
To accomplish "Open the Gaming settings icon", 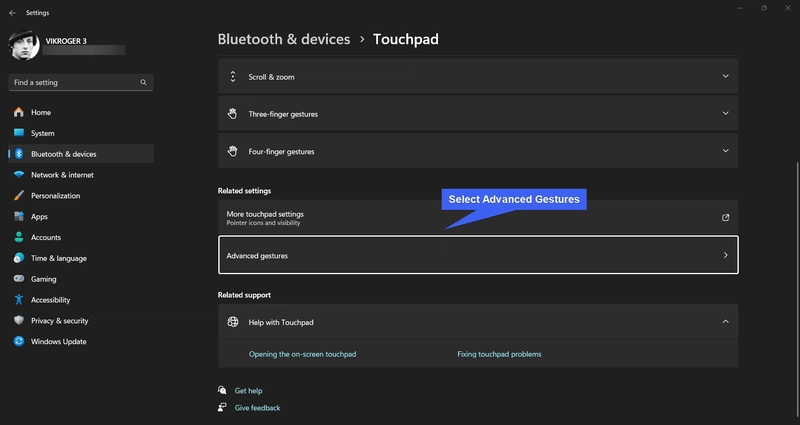I will 18,279.
